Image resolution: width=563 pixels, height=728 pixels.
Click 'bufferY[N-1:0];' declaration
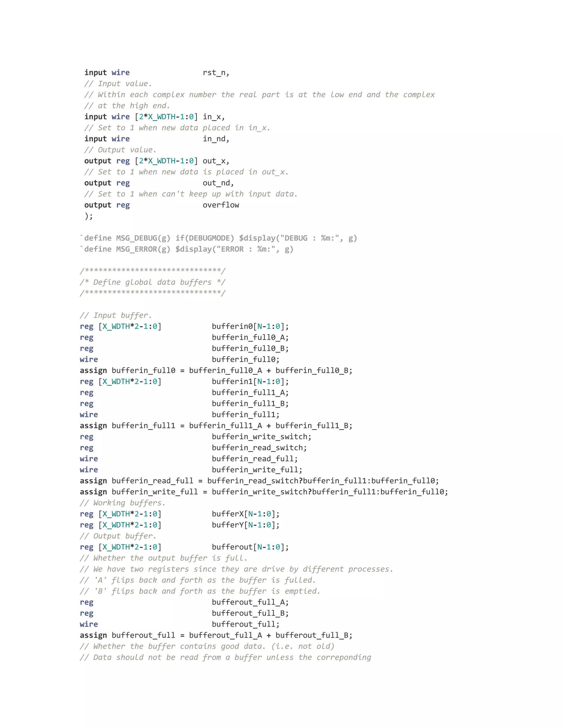click(x=245, y=525)
